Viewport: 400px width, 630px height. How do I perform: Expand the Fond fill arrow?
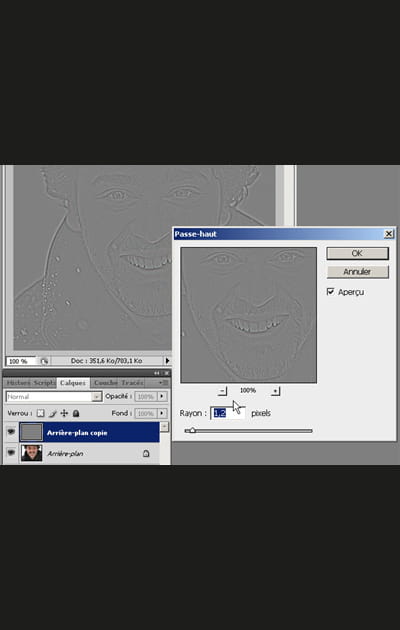pyautogui.click(x=162, y=413)
